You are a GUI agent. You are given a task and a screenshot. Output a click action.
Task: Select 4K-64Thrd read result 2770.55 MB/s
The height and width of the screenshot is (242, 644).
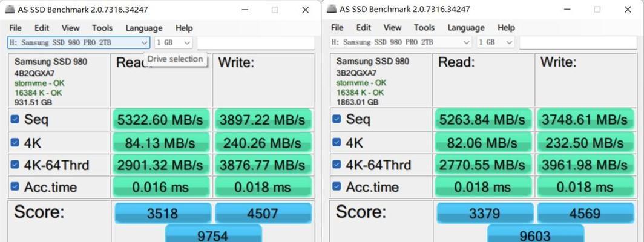(x=482, y=165)
